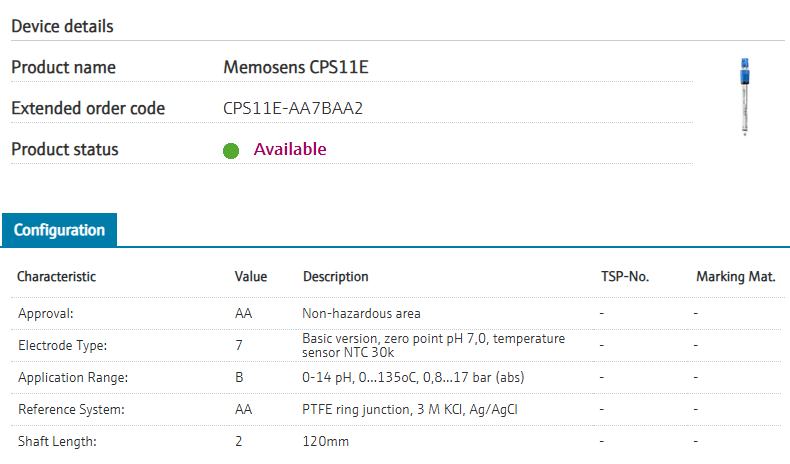Click the 120mm shaft length description
The height and width of the screenshot is (464, 790).
[326, 441]
